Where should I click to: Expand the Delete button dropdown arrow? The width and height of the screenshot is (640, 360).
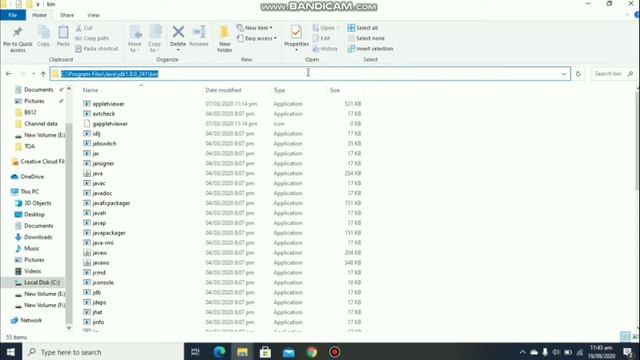tap(178, 50)
